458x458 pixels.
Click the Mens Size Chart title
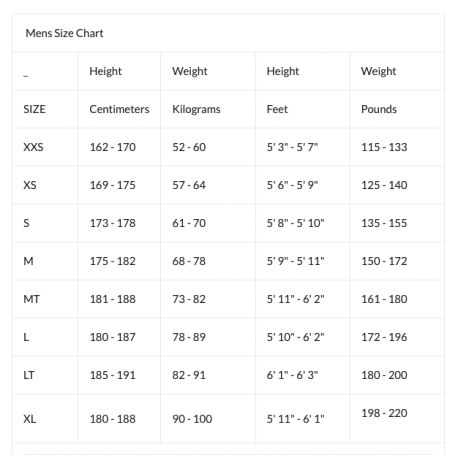[x=64, y=33]
